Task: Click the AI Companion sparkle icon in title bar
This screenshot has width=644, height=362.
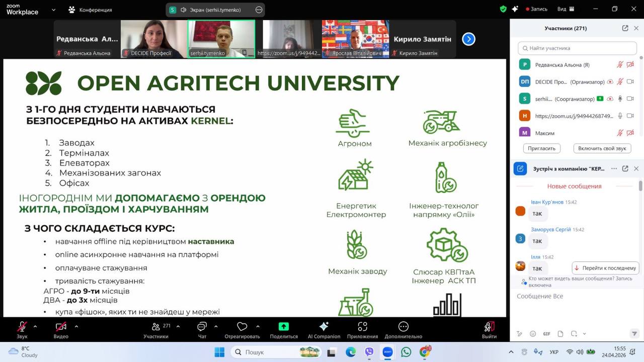Action: 515,9
